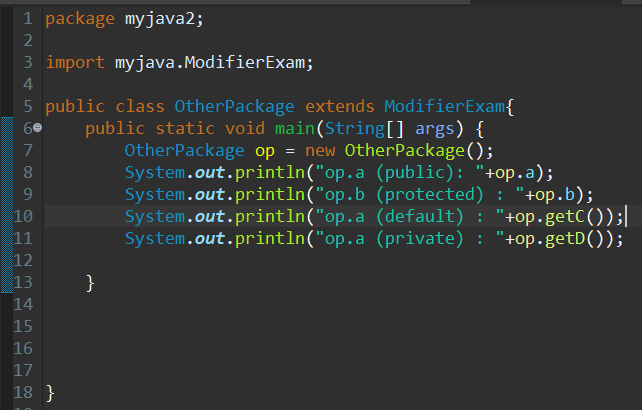Click 'String' parameter type on line 6
This screenshot has width=642, height=410.
click(x=355, y=129)
